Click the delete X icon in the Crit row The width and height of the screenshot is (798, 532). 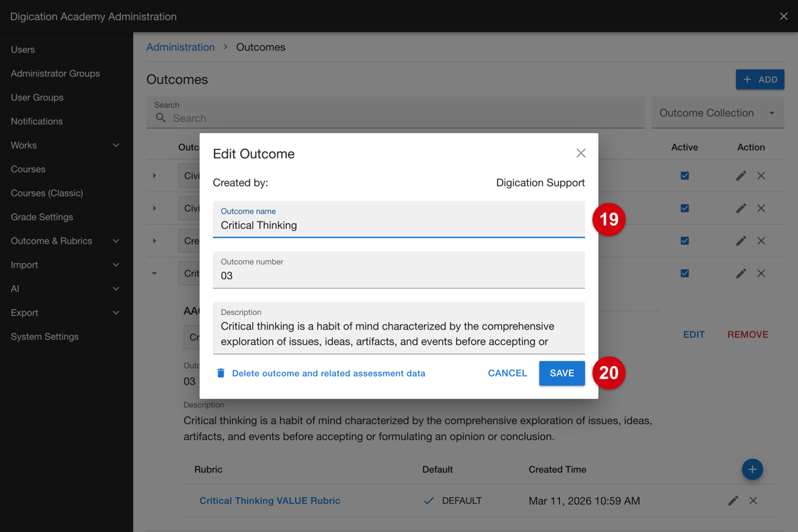point(761,274)
